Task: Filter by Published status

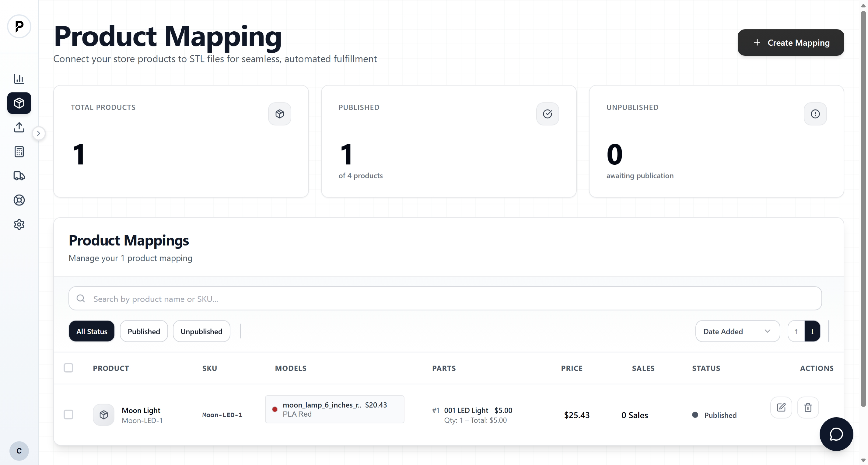Action: pyautogui.click(x=144, y=331)
